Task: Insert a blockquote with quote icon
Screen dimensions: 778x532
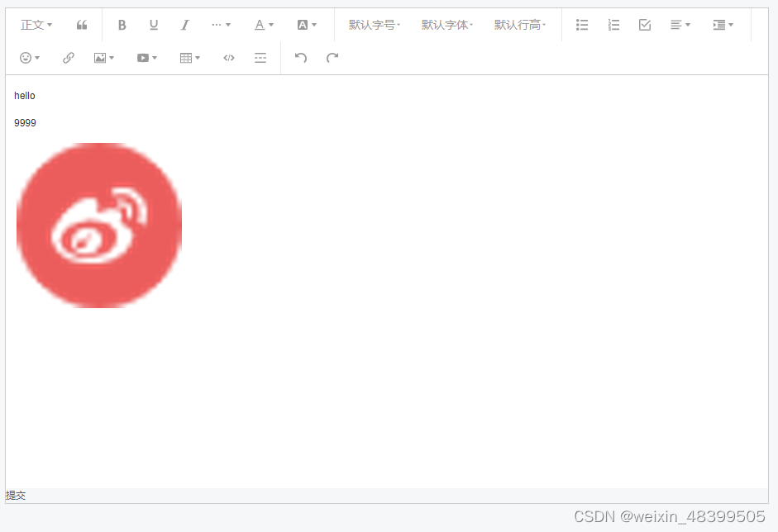Action: pos(82,25)
